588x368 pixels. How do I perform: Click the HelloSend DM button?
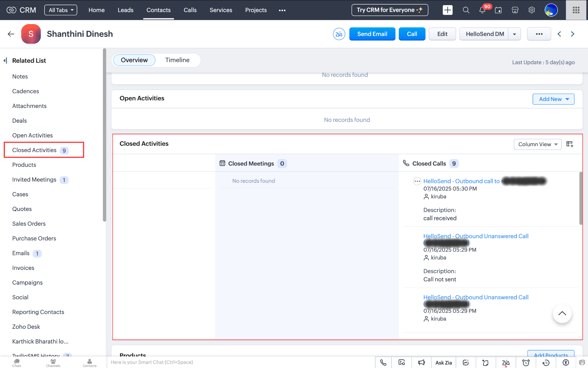click(x=484, y=34)
